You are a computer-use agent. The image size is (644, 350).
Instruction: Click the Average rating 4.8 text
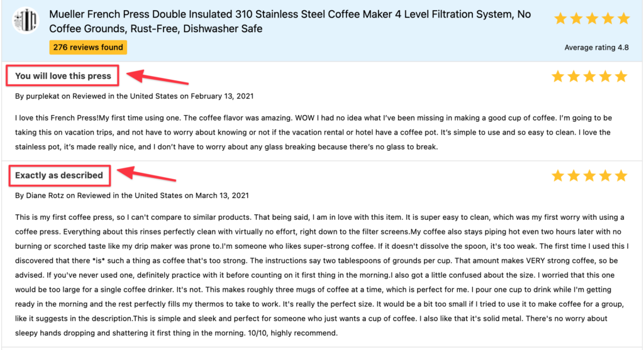pyautogui.click(x=597, y=47)
